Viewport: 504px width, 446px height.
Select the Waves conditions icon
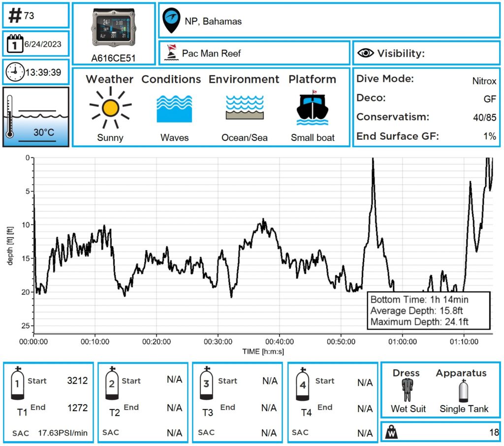[x=174, y=109]
